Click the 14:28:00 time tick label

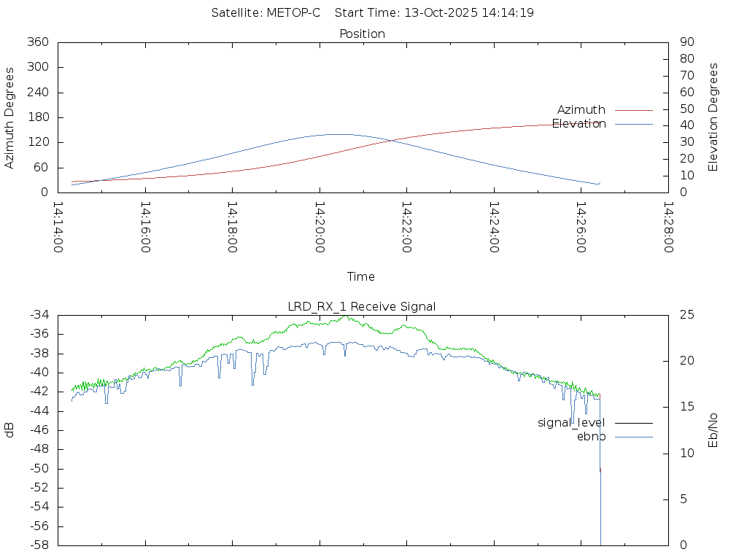click(x=668, y=227)
